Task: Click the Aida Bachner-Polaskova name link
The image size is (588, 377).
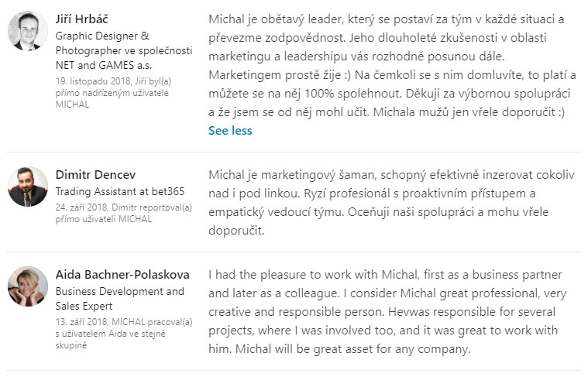Action: click(122, 274)
